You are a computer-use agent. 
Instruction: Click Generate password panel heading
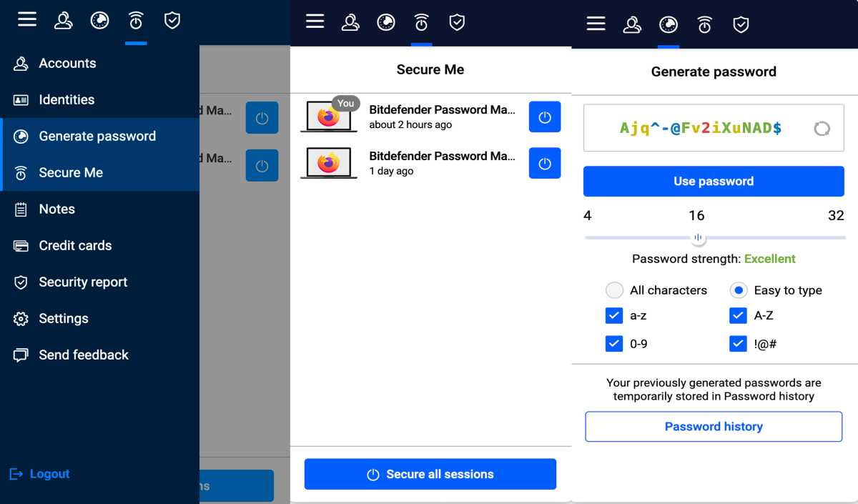[x=714, y=71]
